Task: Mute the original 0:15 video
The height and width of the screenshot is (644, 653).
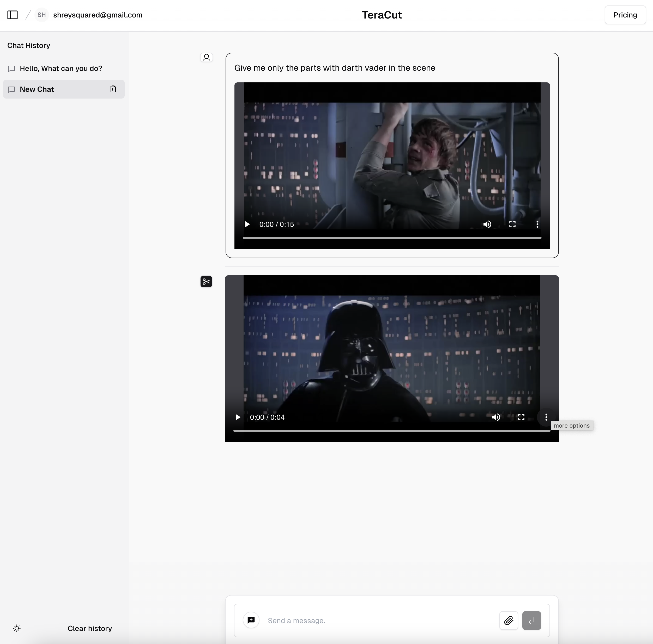Action: tap(487, 224)
